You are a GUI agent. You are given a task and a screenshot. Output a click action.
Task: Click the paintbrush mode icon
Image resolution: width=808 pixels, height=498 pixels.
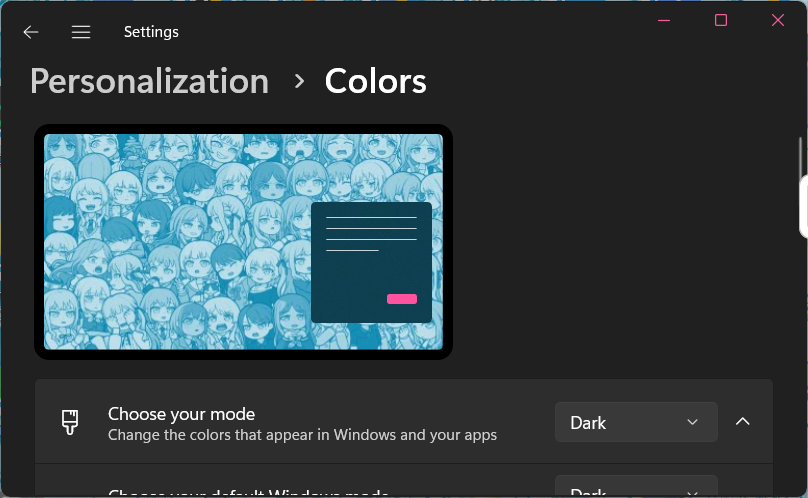click(70, 422)
